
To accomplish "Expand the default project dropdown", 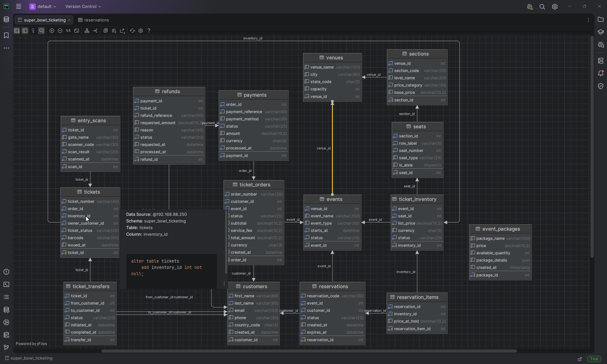I will (x=43, y=6).
